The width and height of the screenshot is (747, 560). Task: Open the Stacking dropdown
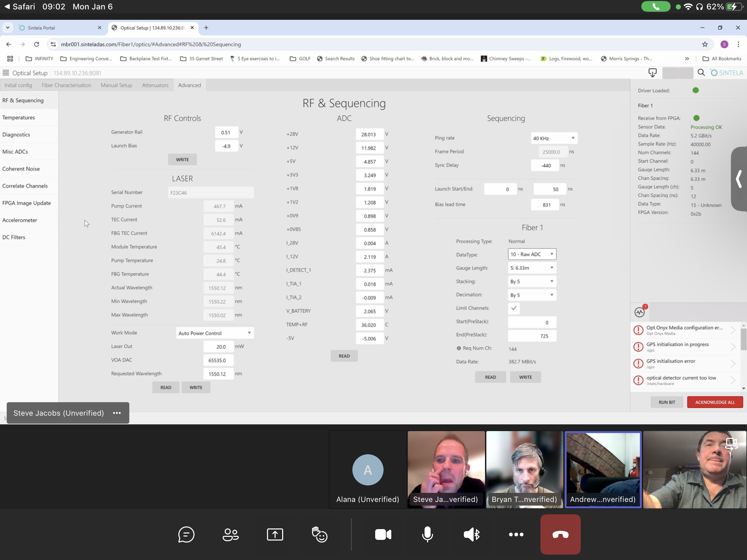tap(532, 282)
